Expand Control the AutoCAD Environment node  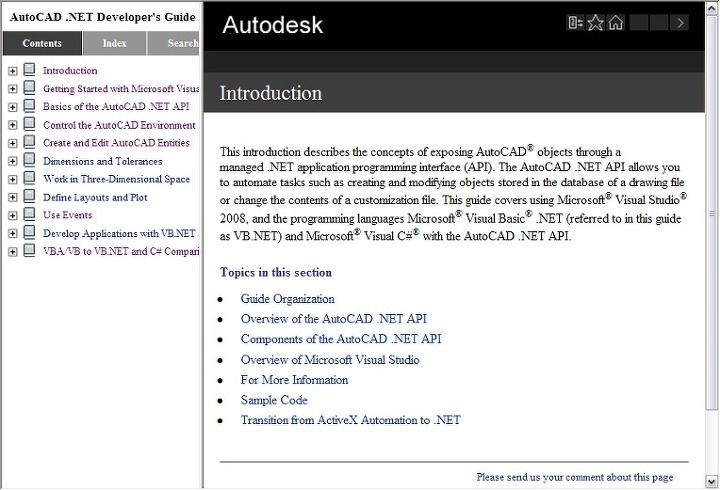12,125
